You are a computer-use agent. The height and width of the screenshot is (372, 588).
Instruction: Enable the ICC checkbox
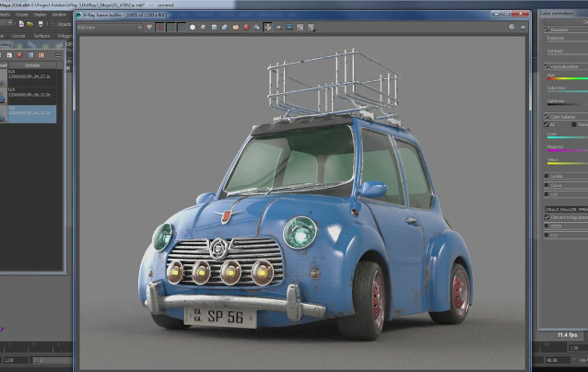pos(547,236)
